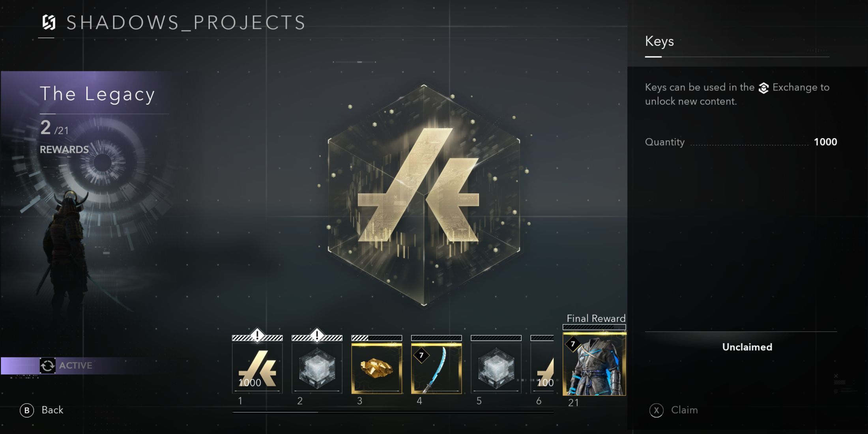868x434 pixels.
Task: Select the white cube reward numbered 2
Action: [x=317, y=368]
